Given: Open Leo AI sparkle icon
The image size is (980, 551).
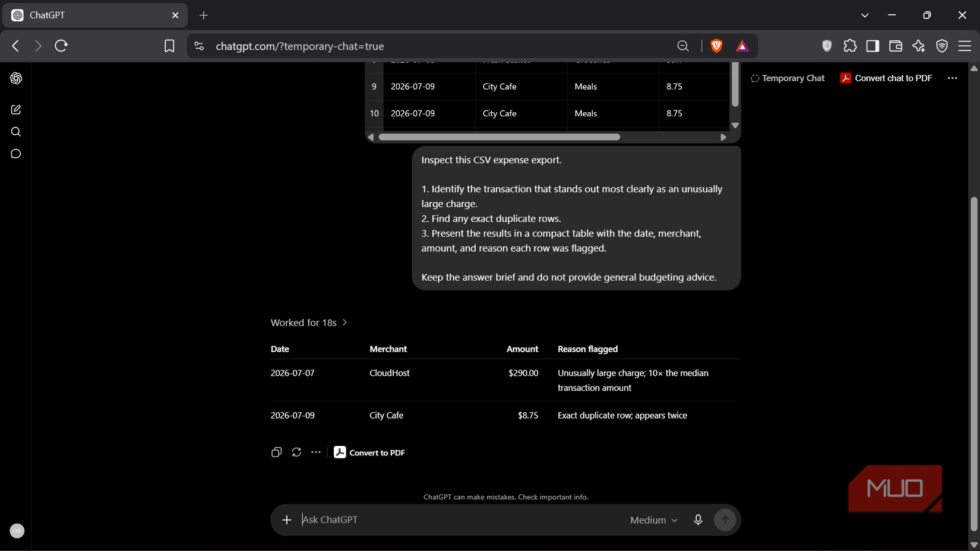Looking at the screenshot, I should 919,46.
